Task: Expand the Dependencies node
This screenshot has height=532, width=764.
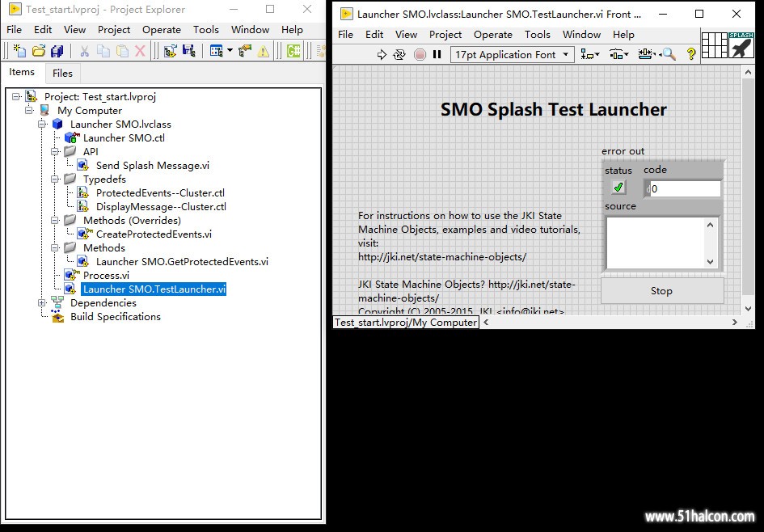Action: coord(42,302)
